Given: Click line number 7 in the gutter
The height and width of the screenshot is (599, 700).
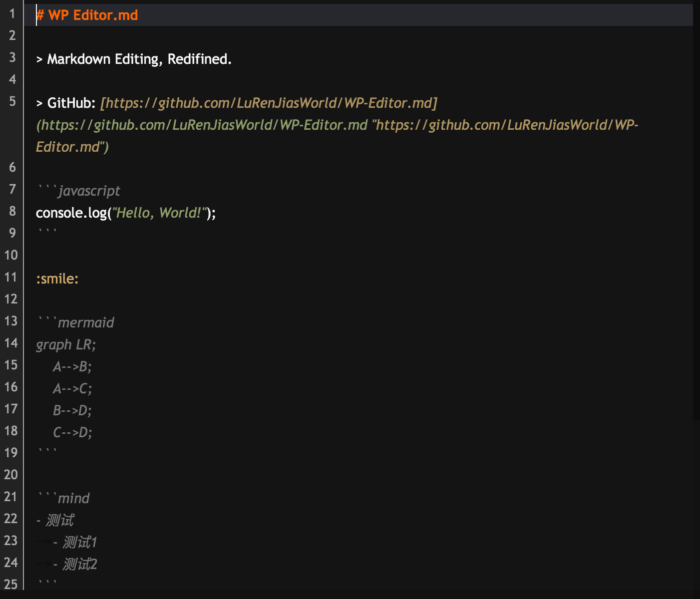Looking at the screenshot, I should (x=12, y=189).
